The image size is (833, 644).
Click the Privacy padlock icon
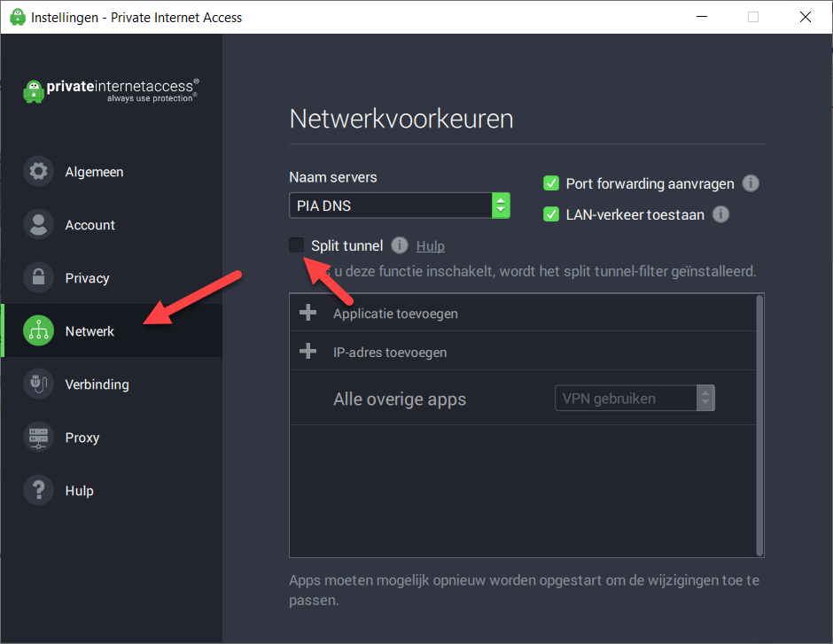click(38, 277)
